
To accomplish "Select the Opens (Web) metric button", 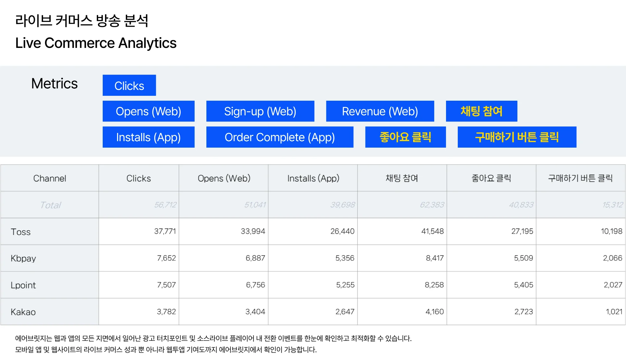I will [x=148, y=111].
